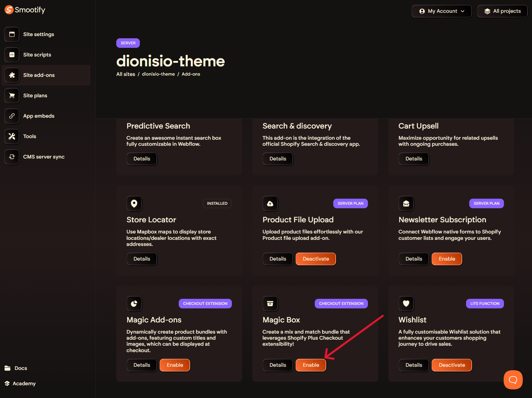Viewport: 532px width, 398px height.
Task: Deactivate the Product File Upload add-on
Action: point(315,259)
